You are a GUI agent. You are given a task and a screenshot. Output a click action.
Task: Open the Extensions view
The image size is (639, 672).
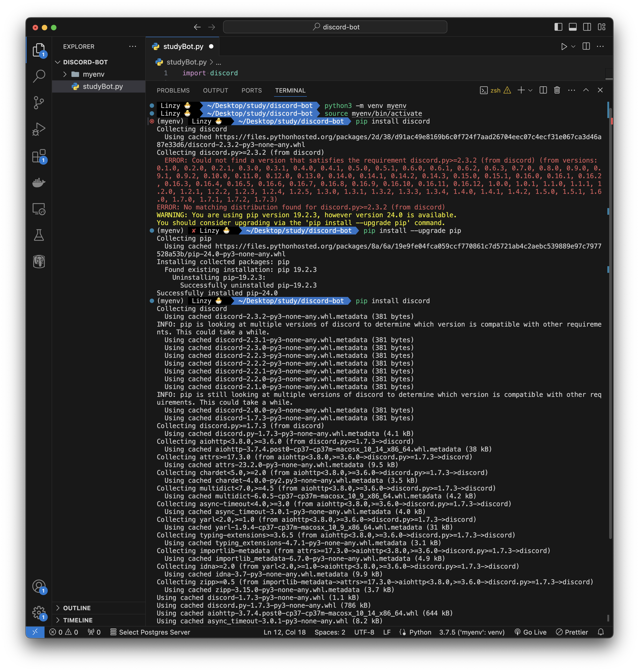pos(39,156)
